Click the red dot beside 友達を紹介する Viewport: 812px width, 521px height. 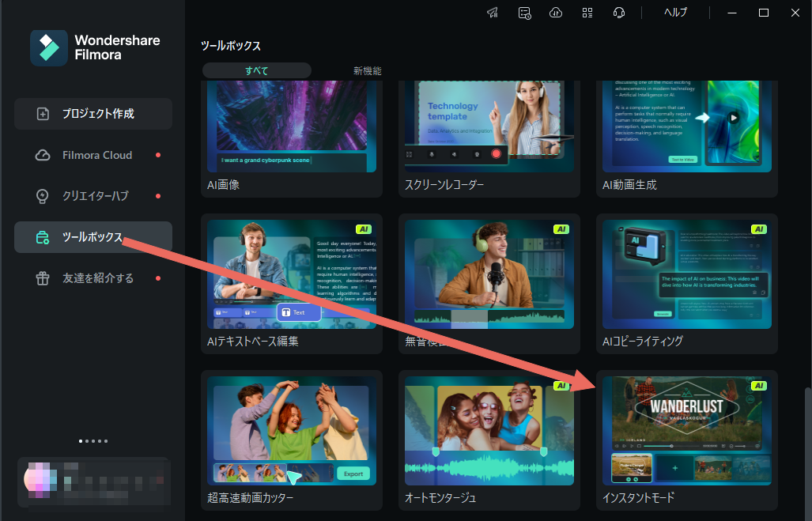tap(158, 278)
